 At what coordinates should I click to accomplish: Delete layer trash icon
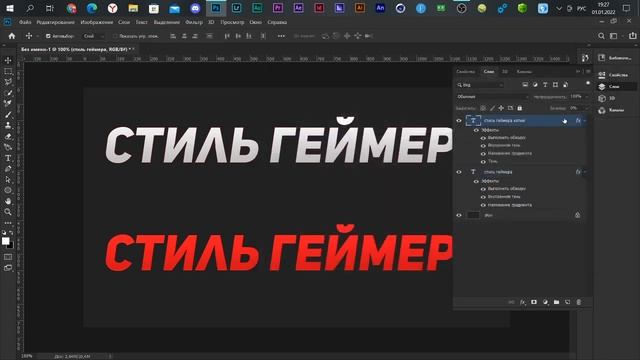pos(579,302)
